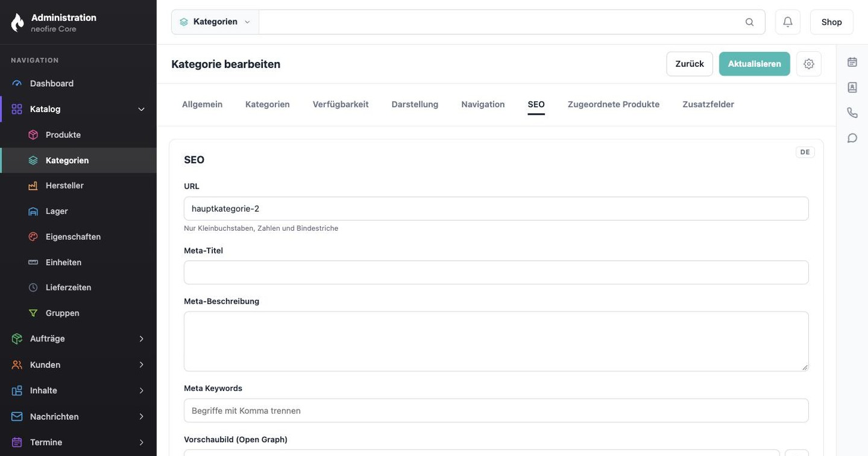Click the DE language badge
868x456 pixels.
click(x=805, y=152)
